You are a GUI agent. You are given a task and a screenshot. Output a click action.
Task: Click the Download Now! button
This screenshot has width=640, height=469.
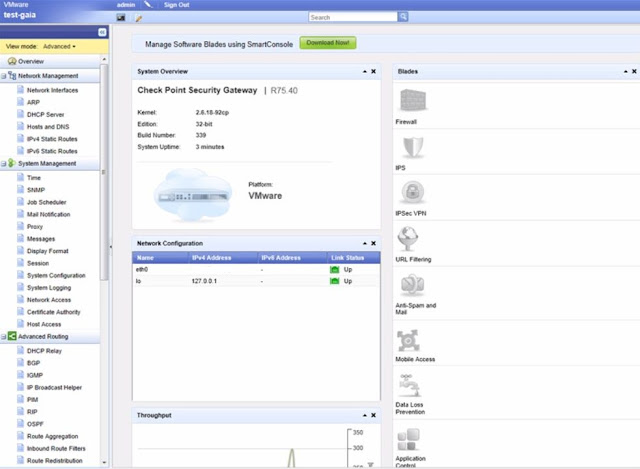click(328, 42)
